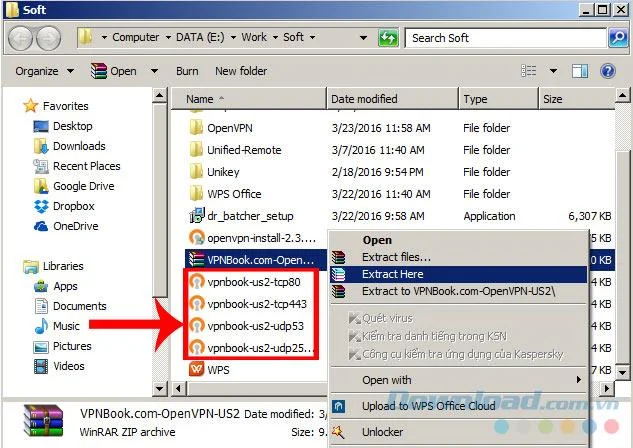Click the New folder button
Viewport: 633px width, 448px height.
(241, 71)
